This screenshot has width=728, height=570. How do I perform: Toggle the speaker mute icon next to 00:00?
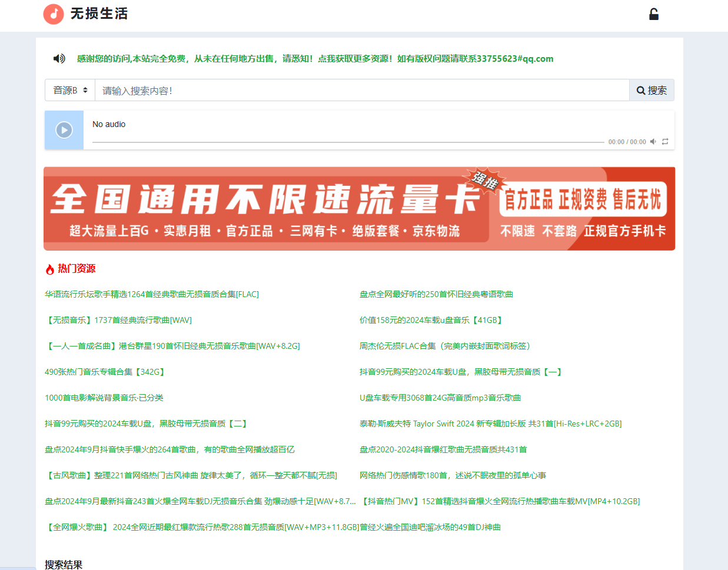pos(653,141)
